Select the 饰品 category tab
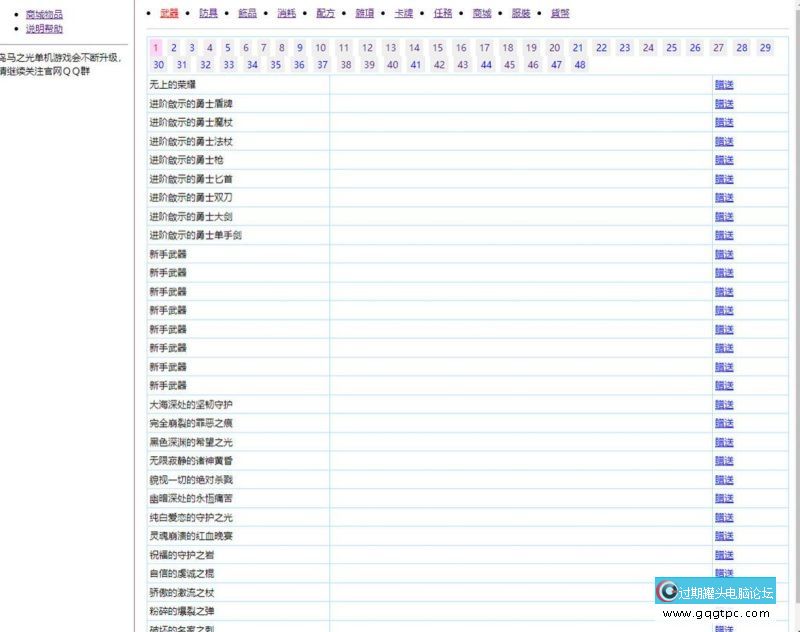Viewport: 800px width, 632px height. coord(247,13)
